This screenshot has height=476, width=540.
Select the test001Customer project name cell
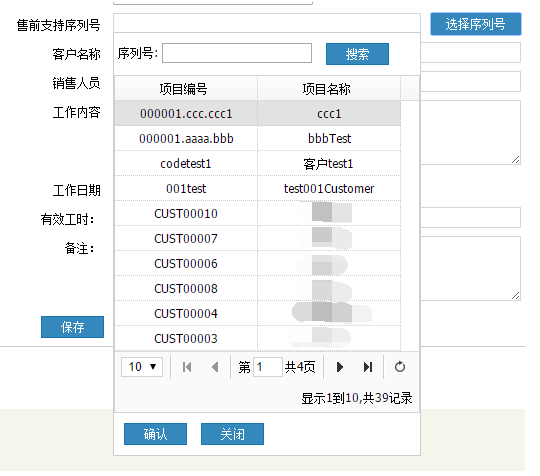click(x=329, y=188)
